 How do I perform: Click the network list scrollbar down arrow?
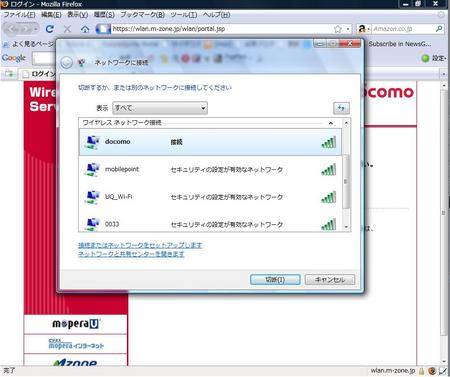click(346, 227)
